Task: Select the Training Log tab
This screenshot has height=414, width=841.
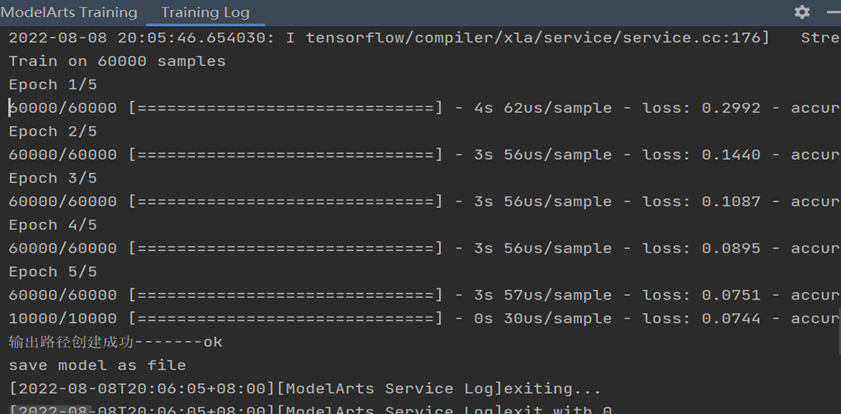Action: tap(205, 13)
